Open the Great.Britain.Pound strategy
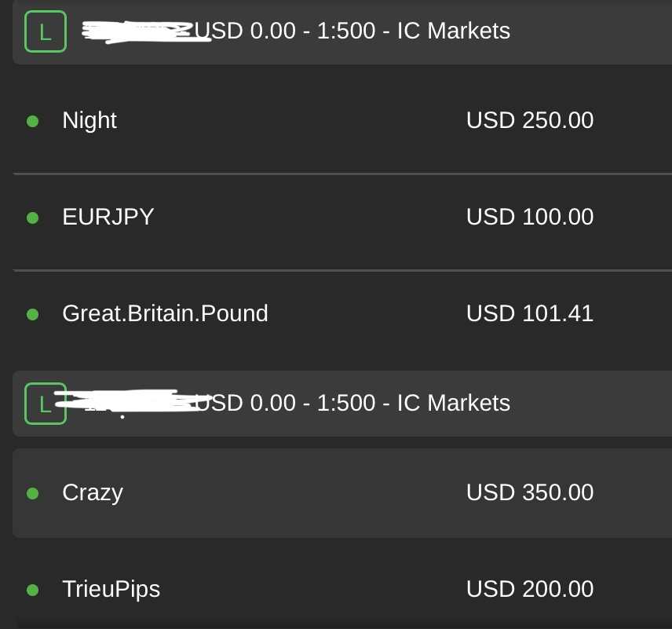 (x=165, y=313)
